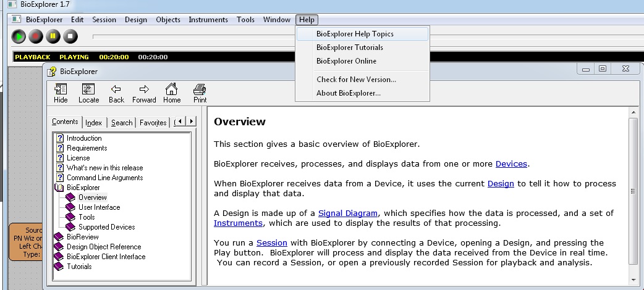644x290 pixels.
Task: Click the playback position slider track
Action: point(185,36)
